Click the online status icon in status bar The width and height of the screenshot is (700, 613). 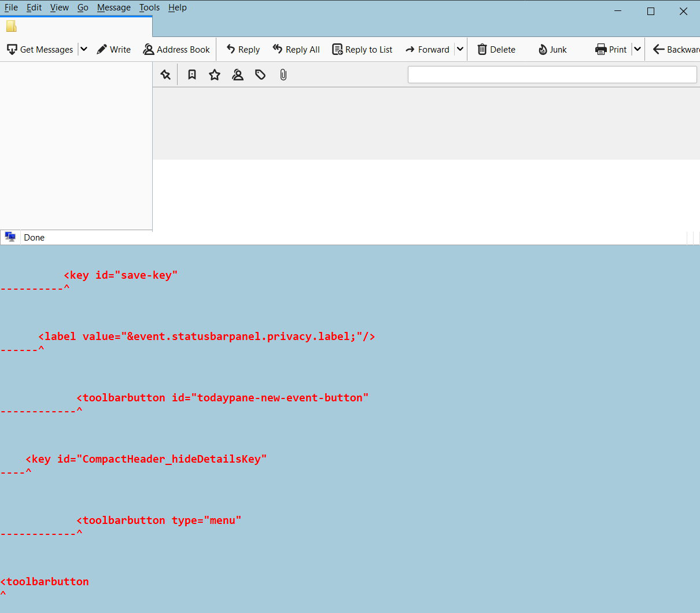coord(10,237)
